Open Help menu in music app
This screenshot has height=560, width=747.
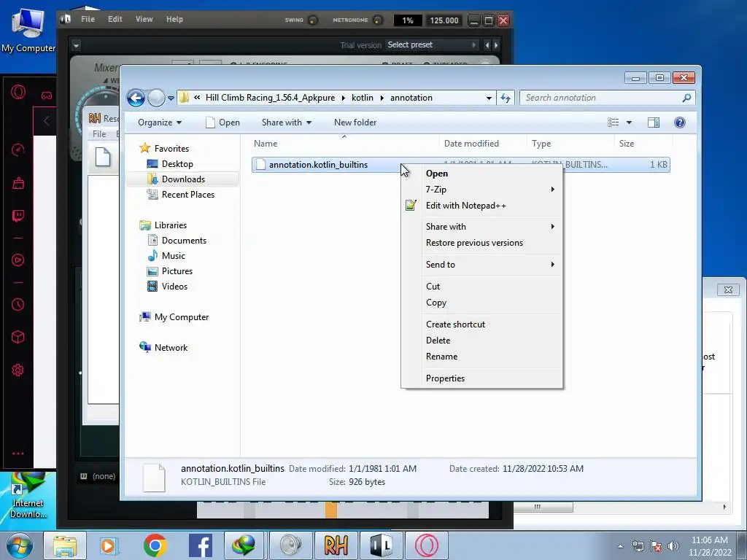(x=174, y=19)
